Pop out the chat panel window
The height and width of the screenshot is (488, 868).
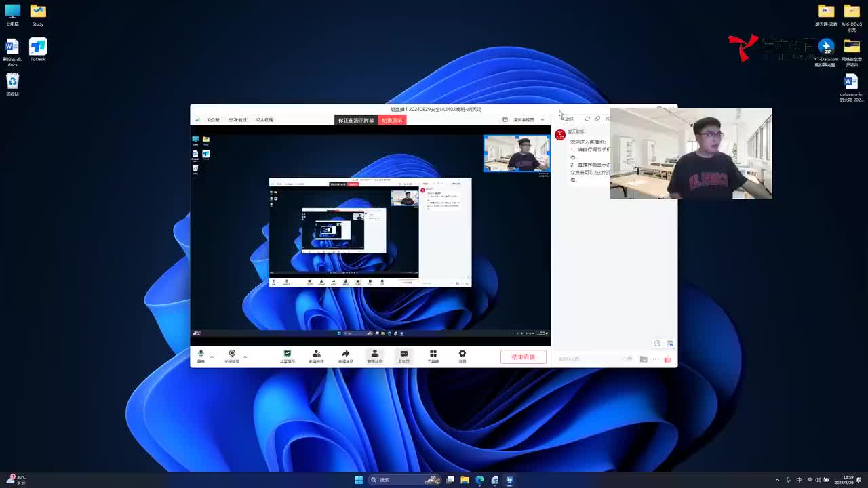pyautogui.click(x=597, y=119)
